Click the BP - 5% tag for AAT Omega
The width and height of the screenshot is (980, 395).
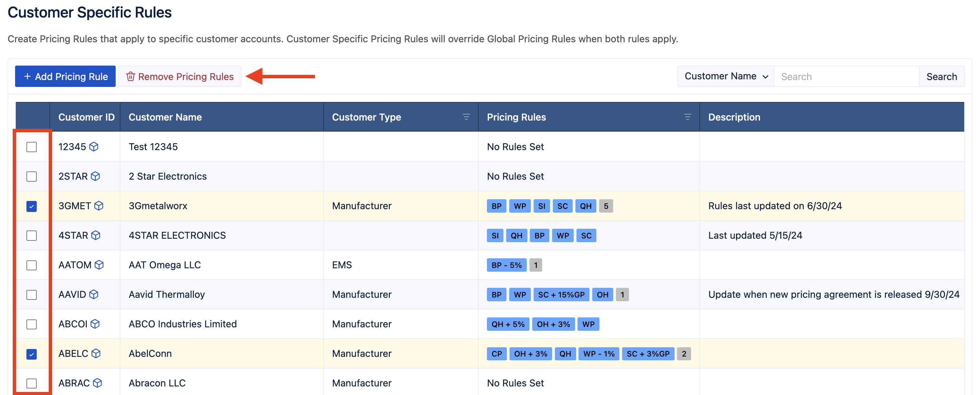(506, 265)
